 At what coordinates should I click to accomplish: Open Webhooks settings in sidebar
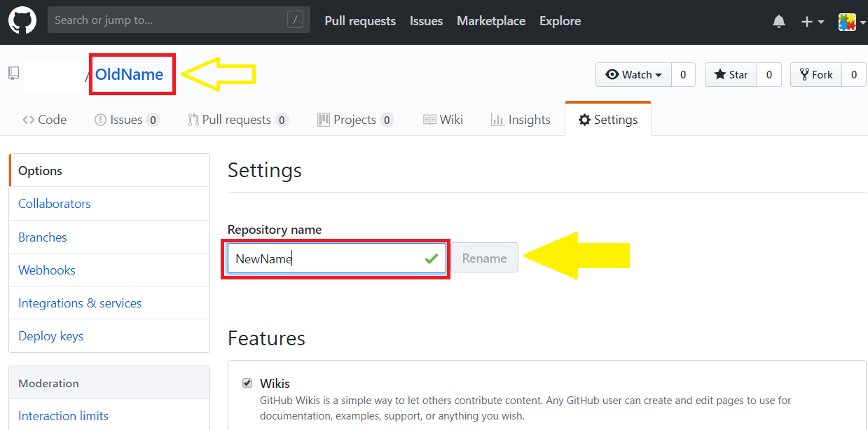coord(47,270)
